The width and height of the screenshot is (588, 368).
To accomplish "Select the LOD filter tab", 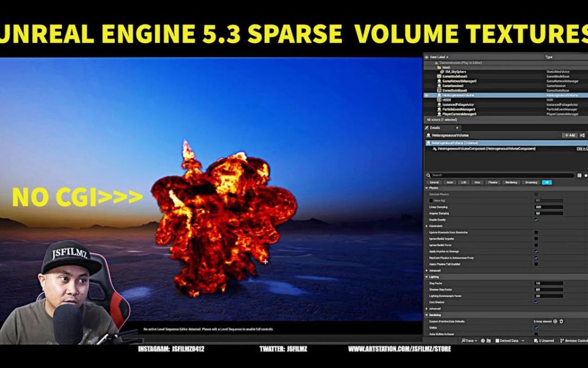I will (x=464, y=183).
